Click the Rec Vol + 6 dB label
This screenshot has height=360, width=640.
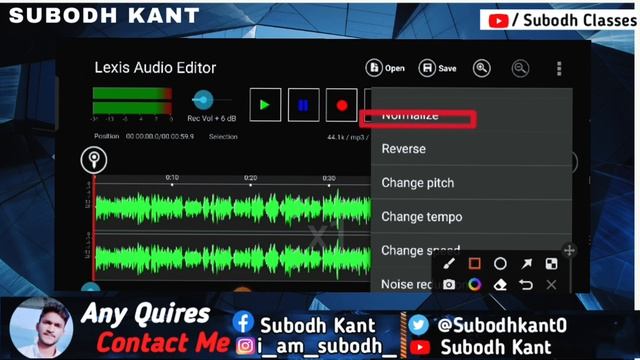click(x=211, y=118)
